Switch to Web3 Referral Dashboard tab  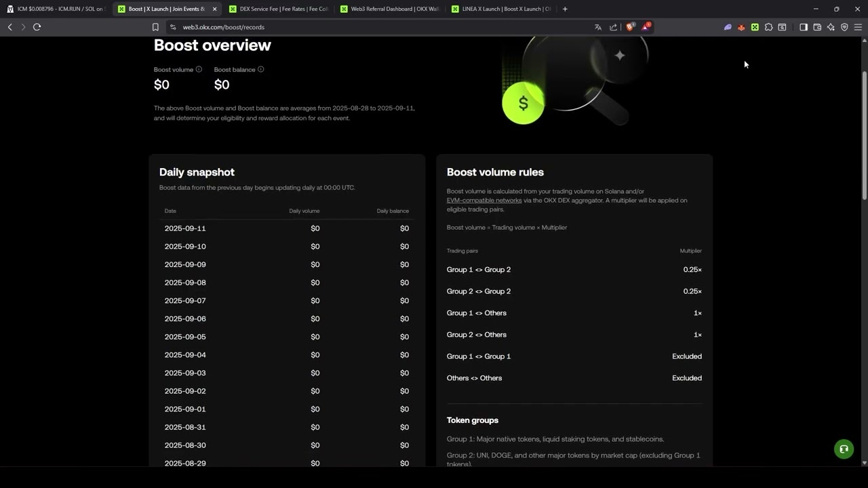click(x=389, y=9)
